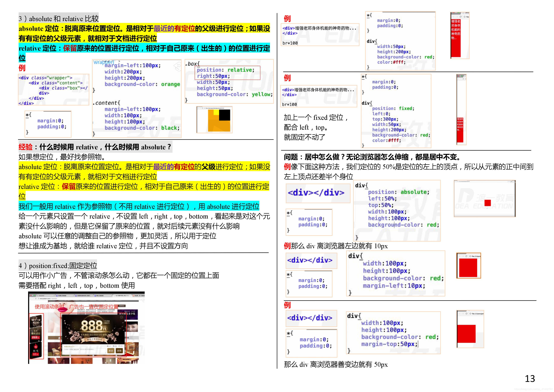The image size is (554, 392).
Task: Click the reload icon beside www.yestarm.com address
Action: [x=36, y=299]
